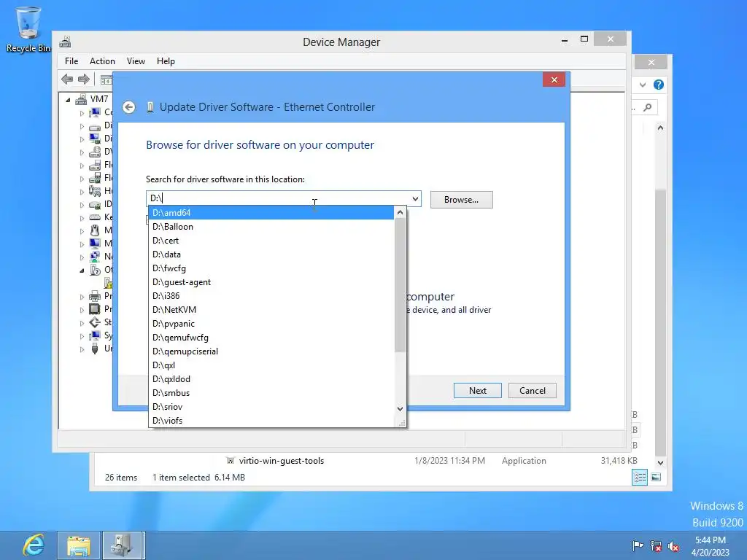
Task: Select D:\i386 from the suggestion list
Action: point(271,296)
